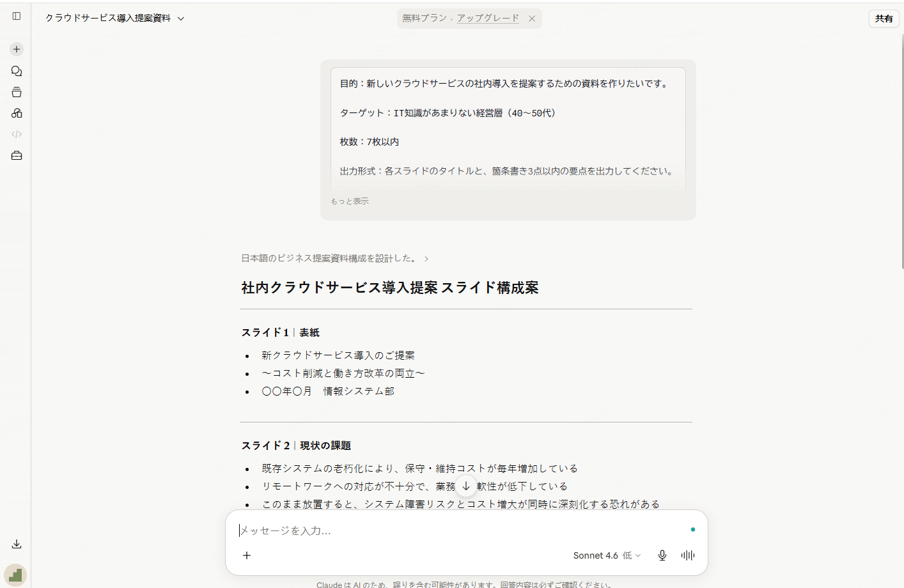
Task: Click the heading 社内クラウドサービス導入提案 スライド構成案
Action: coord(390,288)
